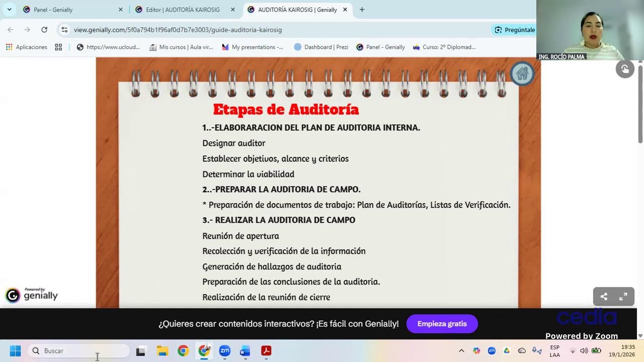Click the Genially logo at the lower left

pyautogui.click(x=32, y=295)
